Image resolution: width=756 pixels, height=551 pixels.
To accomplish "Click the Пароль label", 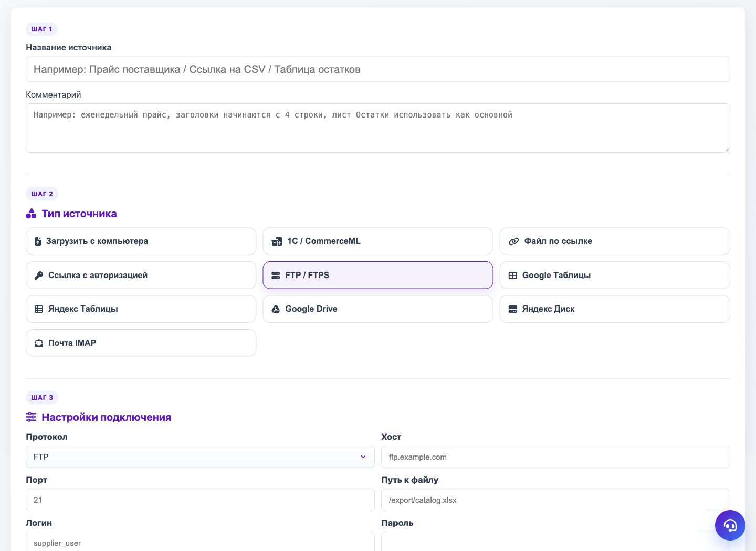I will (397, 523).
